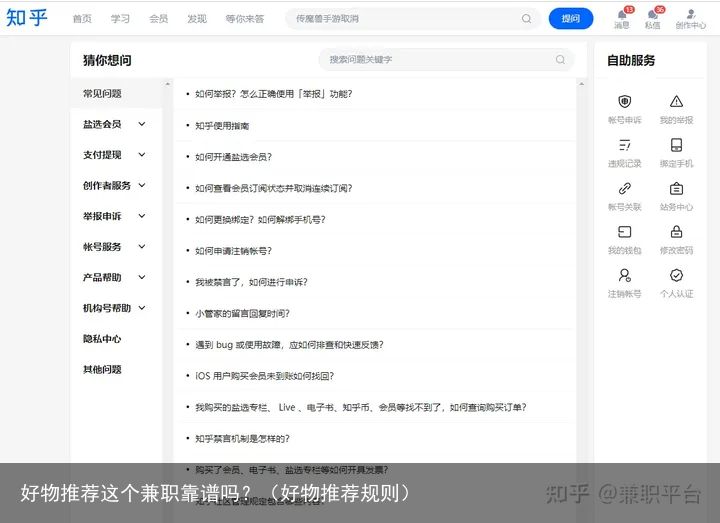Open 小管家的留言回复时间？ question
The height and width of the screenshot is (523, 720).
point(242,314)
